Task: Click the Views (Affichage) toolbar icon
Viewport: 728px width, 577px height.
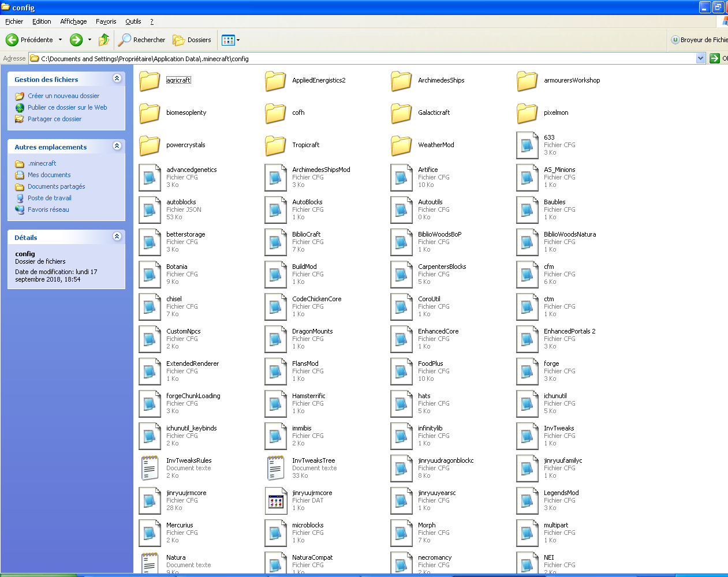Action: 228,40
